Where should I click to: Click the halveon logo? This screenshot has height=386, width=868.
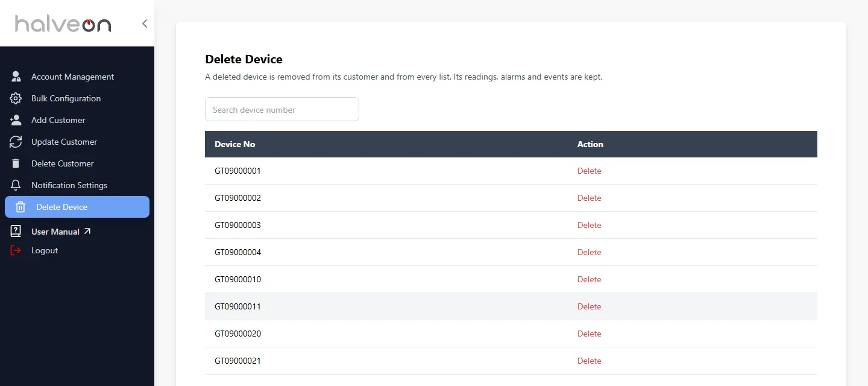63,24
